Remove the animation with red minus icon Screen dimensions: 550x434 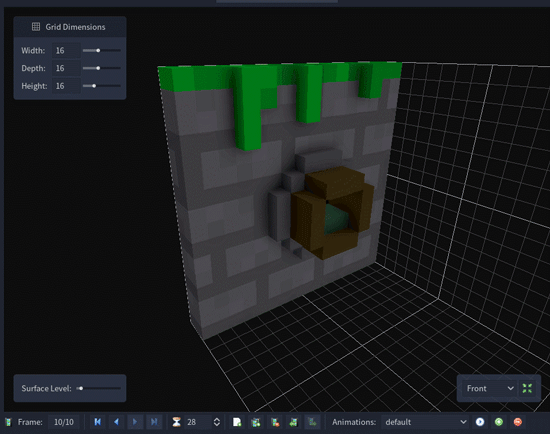point(518,422)
